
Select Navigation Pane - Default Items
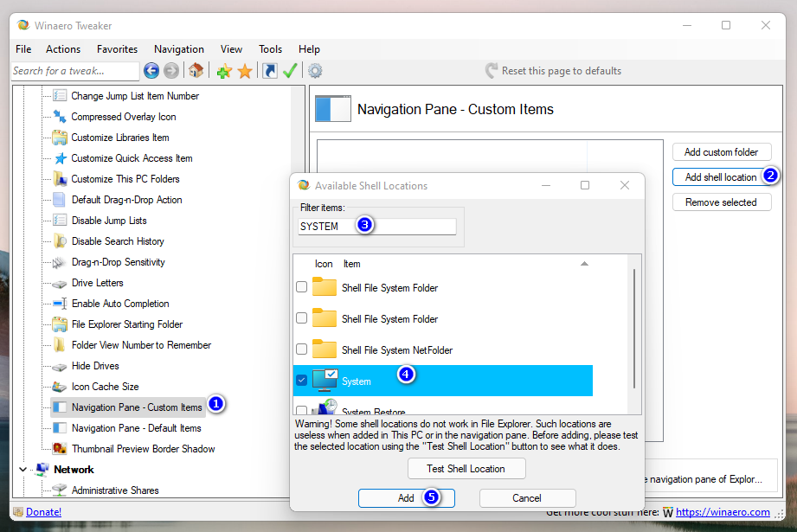click(x=136, y=428)
